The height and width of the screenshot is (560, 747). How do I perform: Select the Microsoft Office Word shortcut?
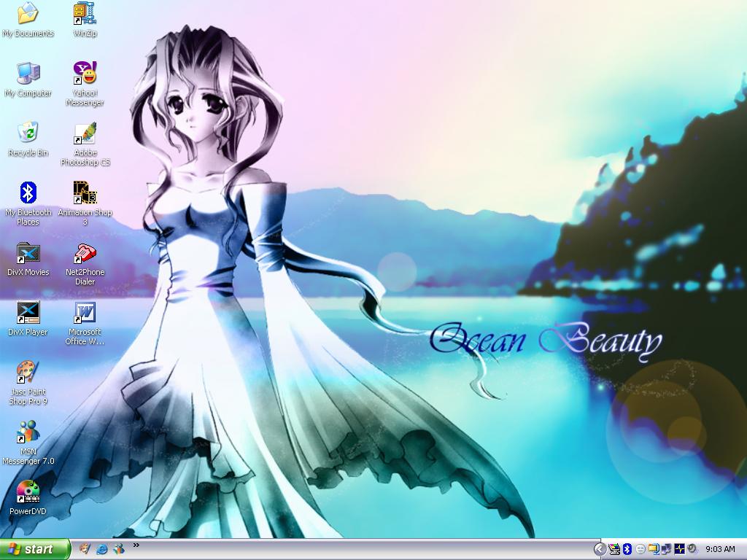click(x=85, y=323)
